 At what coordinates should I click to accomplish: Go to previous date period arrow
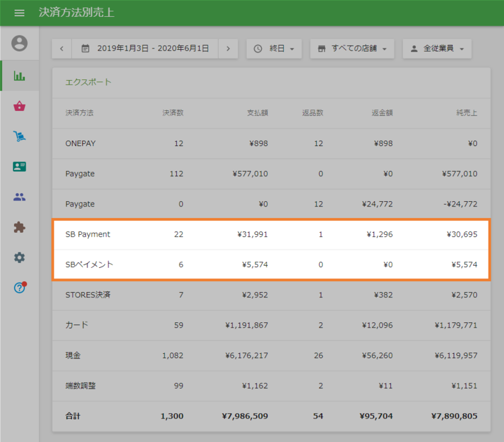(x=62, y=48)
